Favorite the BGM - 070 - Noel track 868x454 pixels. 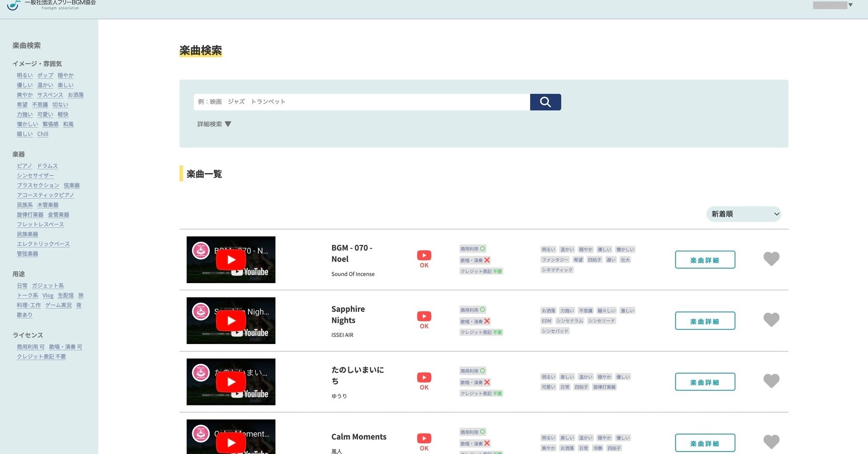click(x=771, y=259)
